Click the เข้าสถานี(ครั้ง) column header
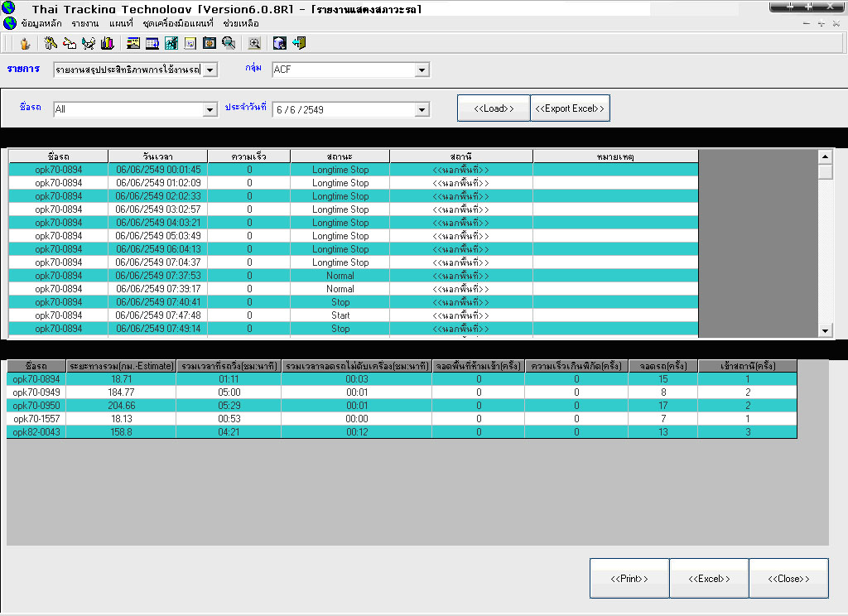Screen dimensions: 848x616 (x=748, y=366)
